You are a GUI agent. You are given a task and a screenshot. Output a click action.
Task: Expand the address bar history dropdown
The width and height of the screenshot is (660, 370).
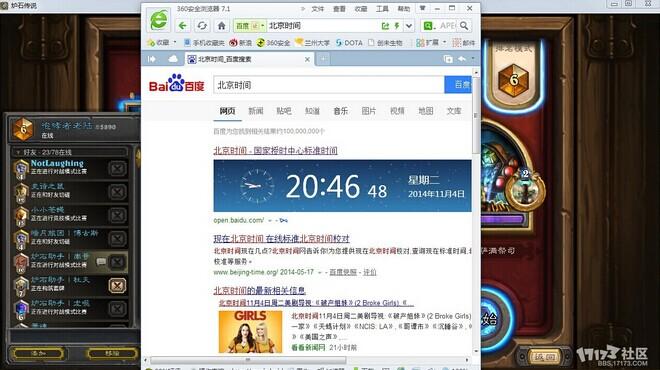pos(409,26)
